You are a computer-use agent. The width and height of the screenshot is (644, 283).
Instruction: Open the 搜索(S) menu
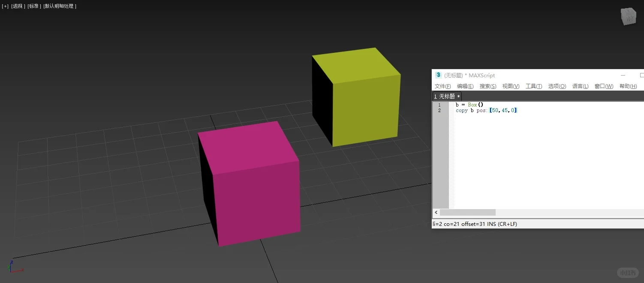click(x=488, y=86)
